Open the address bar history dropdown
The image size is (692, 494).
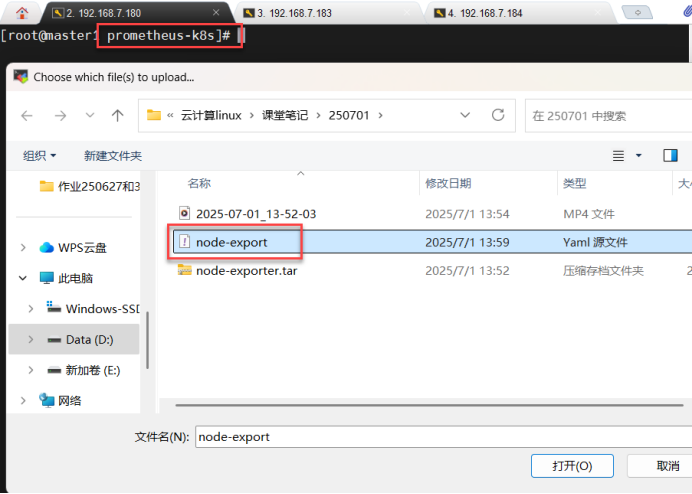[x=470, y=115]
